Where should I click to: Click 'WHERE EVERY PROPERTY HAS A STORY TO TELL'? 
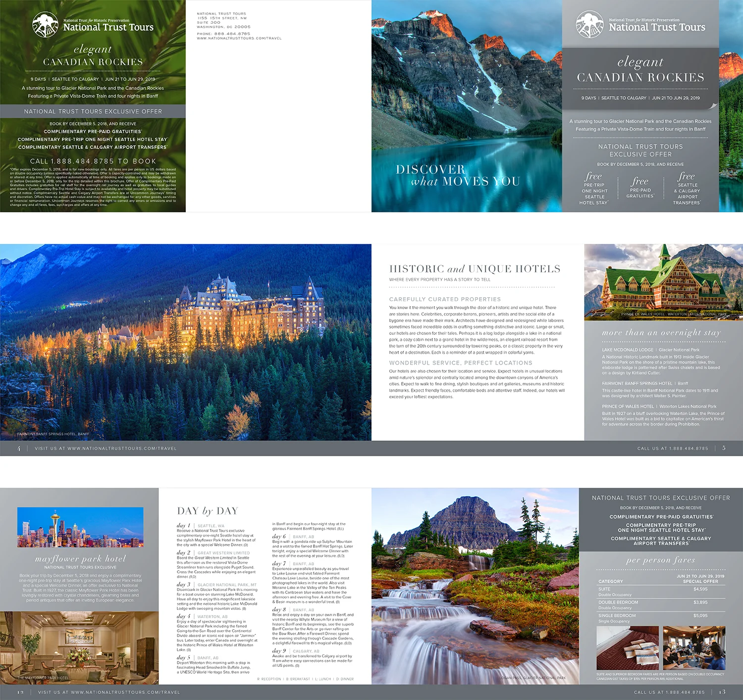tap(440, 279)
